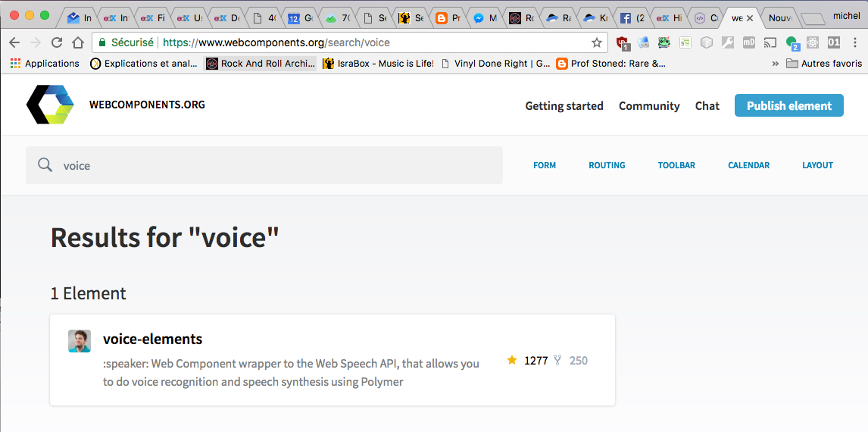Select the TOOLBAR category link
The width and height of the screenshot is (868, 432).
pos(676,165)
